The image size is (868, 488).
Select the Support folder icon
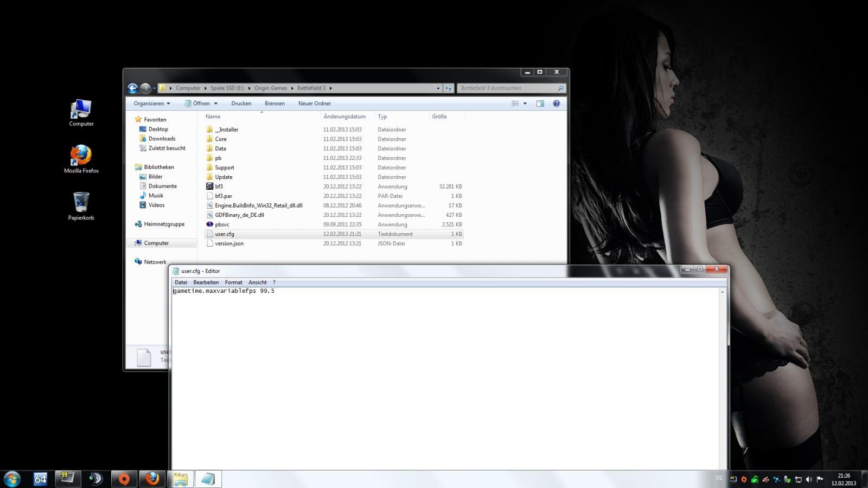point(209,168)
